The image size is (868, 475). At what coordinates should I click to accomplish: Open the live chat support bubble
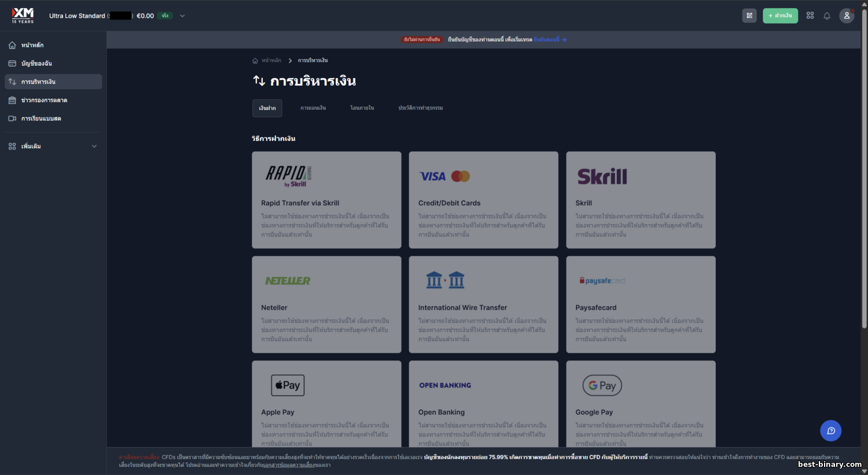(831, 430)
